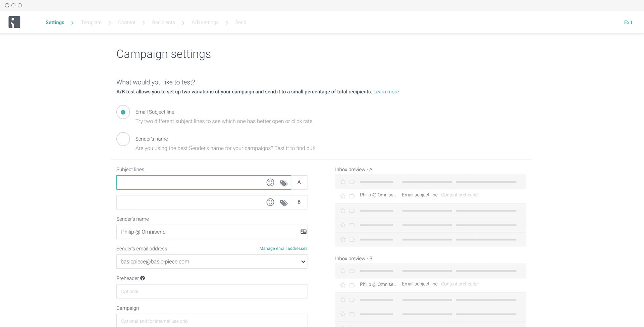This screenshot has height=327, width=644.
Task: Open emoji picker for subject line A
Action: pyautogui.click(x=270, y=182)
